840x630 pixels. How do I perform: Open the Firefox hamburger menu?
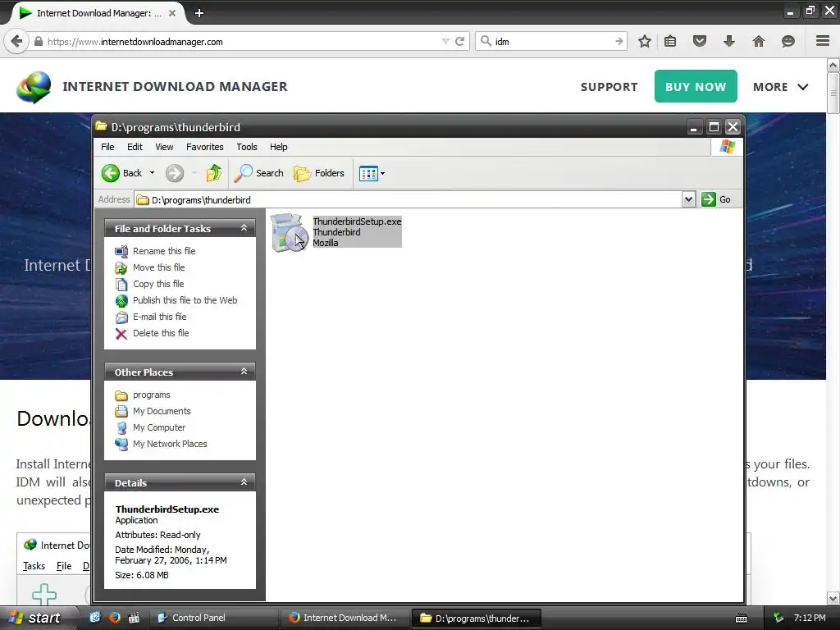point(823,41)
